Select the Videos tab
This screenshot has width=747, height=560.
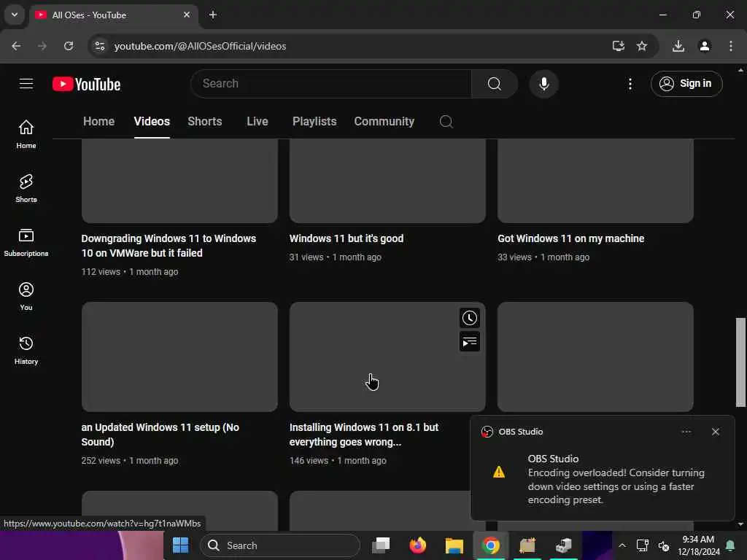coord(152,122)
